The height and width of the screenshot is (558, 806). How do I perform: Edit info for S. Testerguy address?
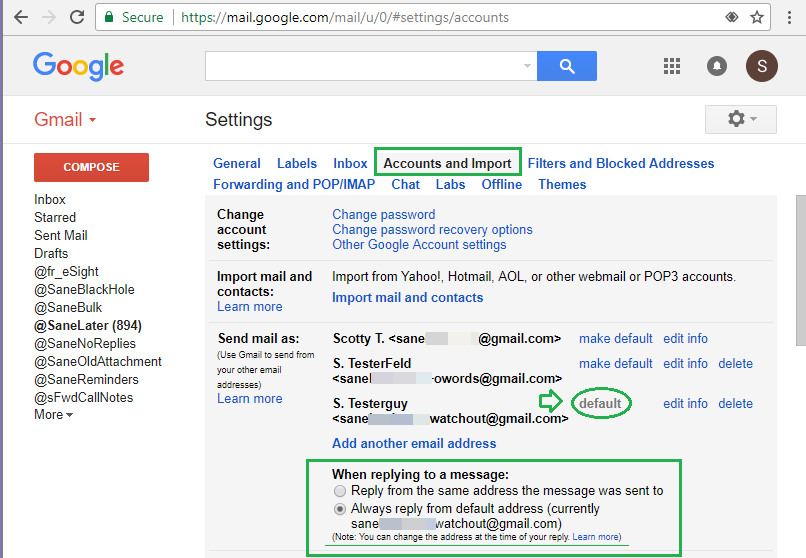685,403
